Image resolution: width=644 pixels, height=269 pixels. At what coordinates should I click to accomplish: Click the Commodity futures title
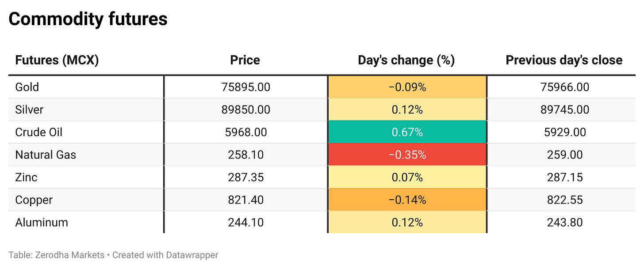tap(88, 19)
